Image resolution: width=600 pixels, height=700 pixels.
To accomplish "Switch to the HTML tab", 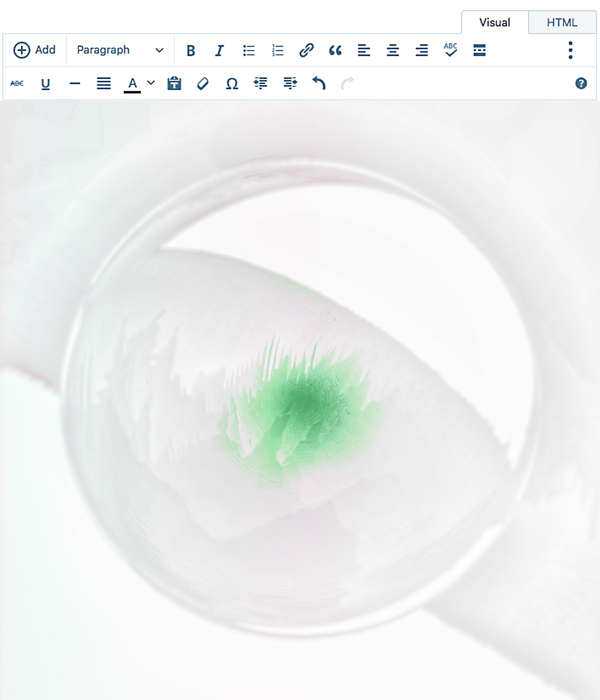I will [x=562, y=23].
